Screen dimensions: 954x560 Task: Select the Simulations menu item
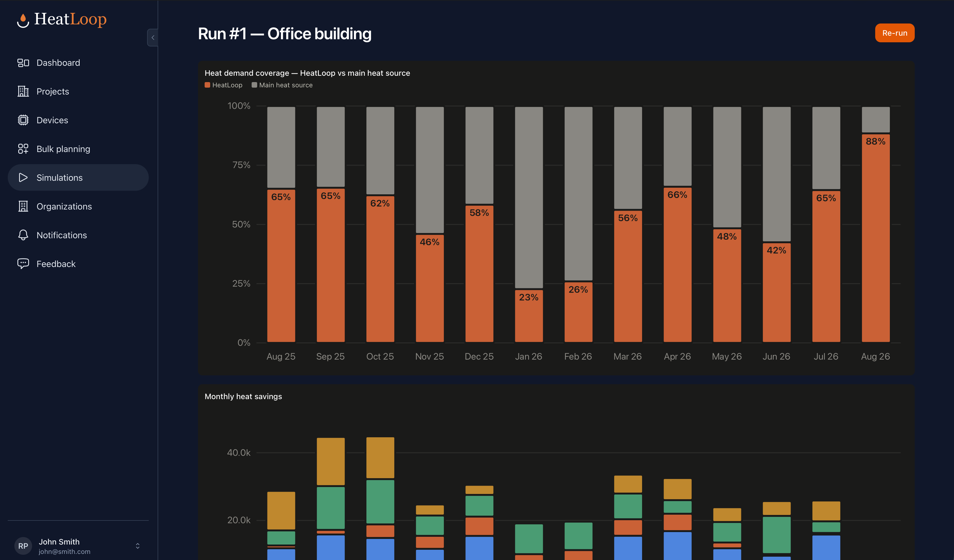tap(78, 177)
